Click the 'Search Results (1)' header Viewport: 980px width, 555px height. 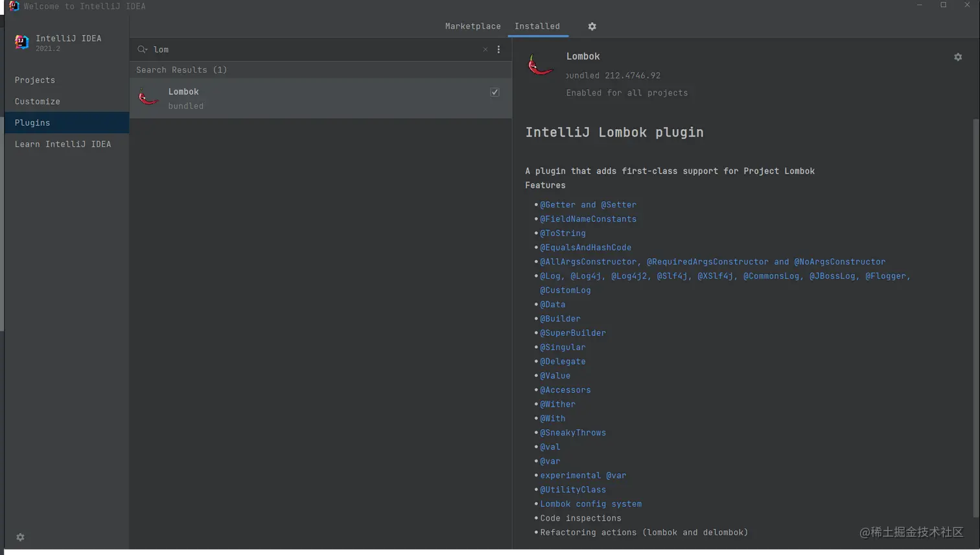[x=181, y=70]
